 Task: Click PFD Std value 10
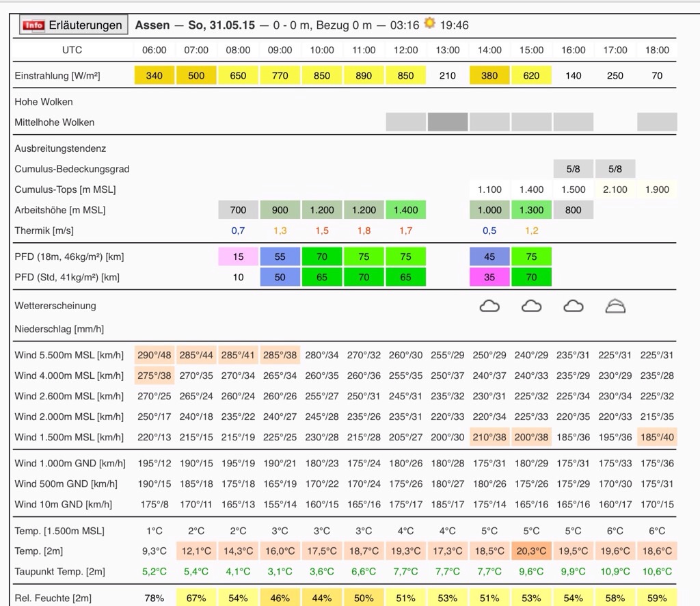pyautogui.click(x=238, y=277)
